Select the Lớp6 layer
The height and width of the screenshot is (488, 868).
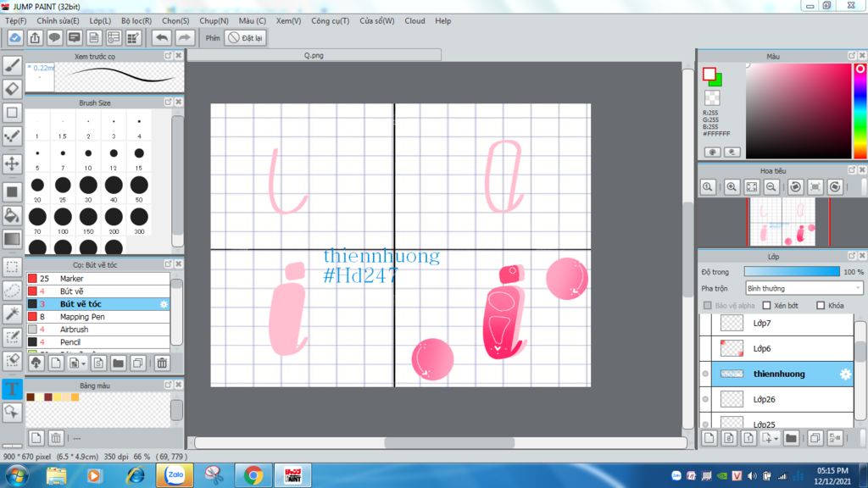point(782,348)
